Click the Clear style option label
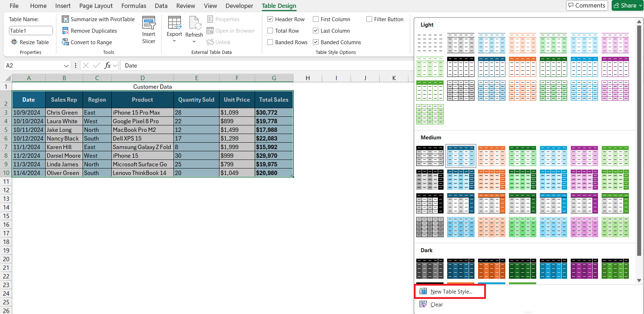Viewport: 644px width, 314px height. (437, 304)
